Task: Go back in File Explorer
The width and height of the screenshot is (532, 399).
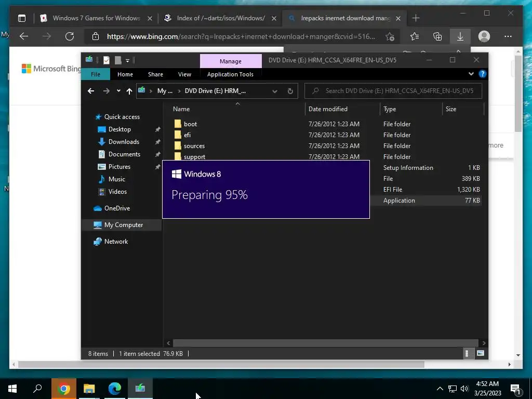Action: tap(91, 91)
